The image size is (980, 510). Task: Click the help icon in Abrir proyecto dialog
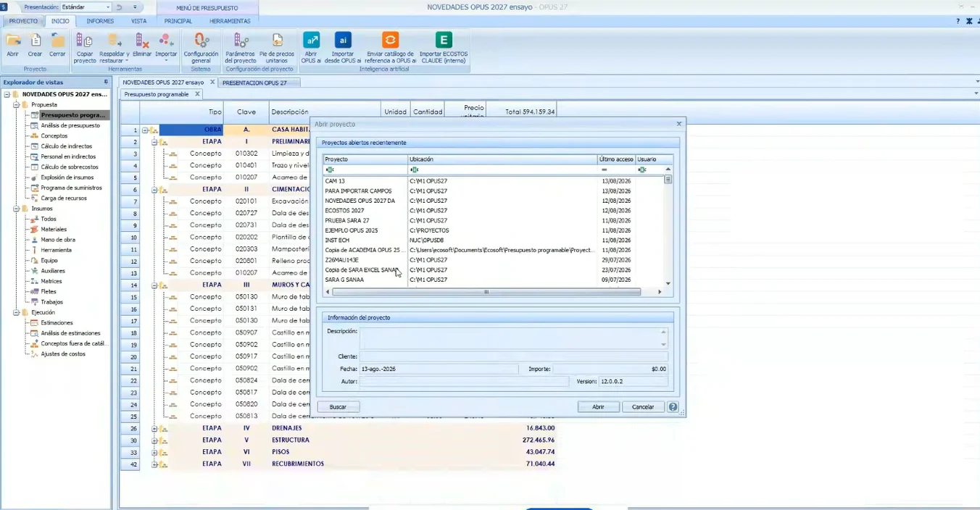tap(673, 407)
